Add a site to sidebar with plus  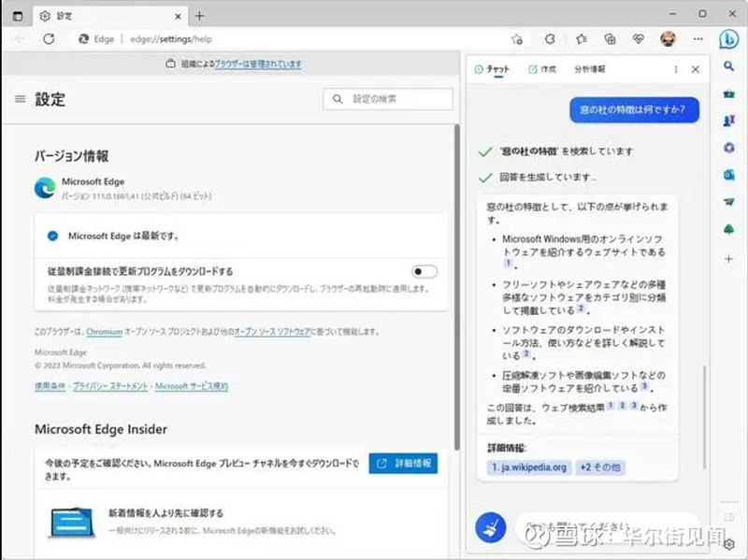pos(728,259)
